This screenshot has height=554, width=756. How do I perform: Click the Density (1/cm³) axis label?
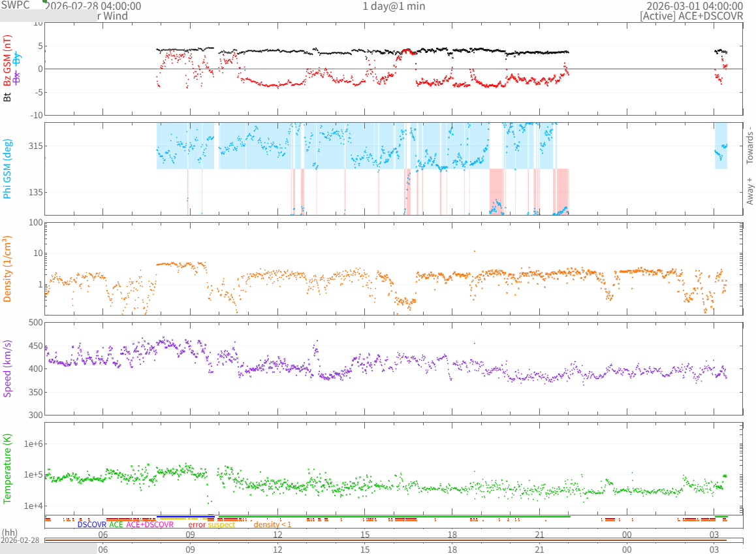(x=8, y=269)
